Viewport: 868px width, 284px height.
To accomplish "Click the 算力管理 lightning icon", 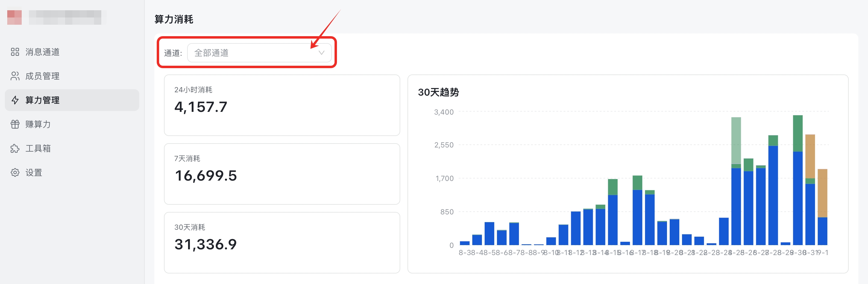I will point(15,100).
